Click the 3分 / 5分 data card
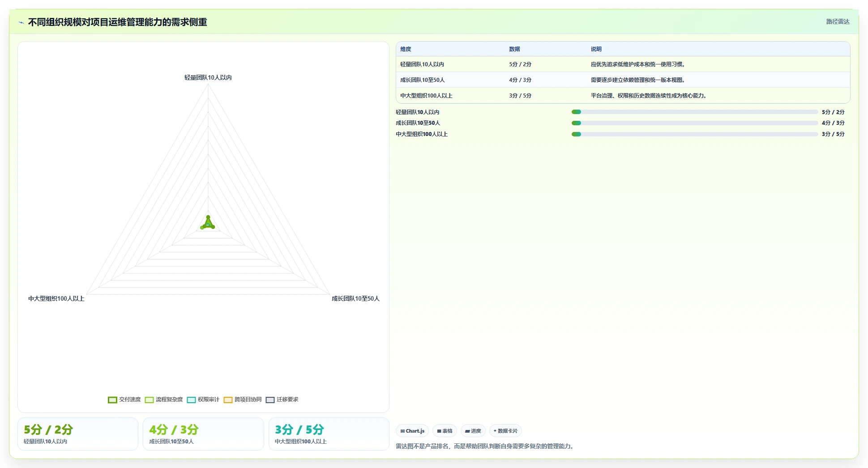 point(329,434)
